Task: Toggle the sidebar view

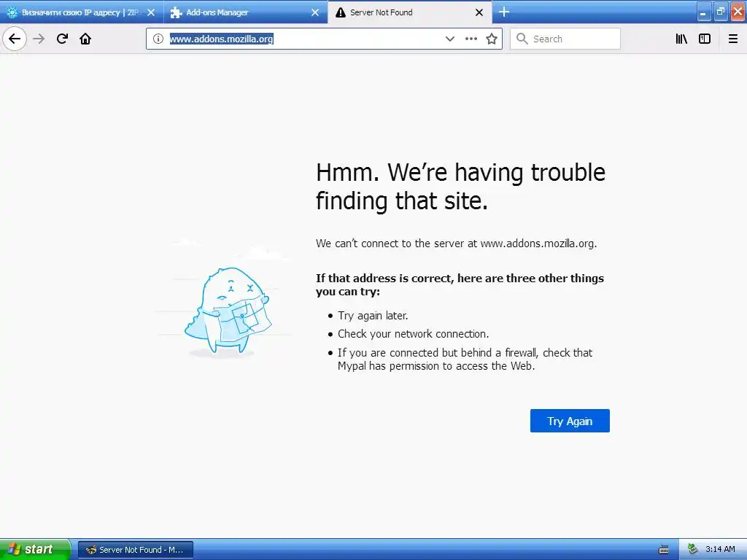Action: tap(705, 39)
